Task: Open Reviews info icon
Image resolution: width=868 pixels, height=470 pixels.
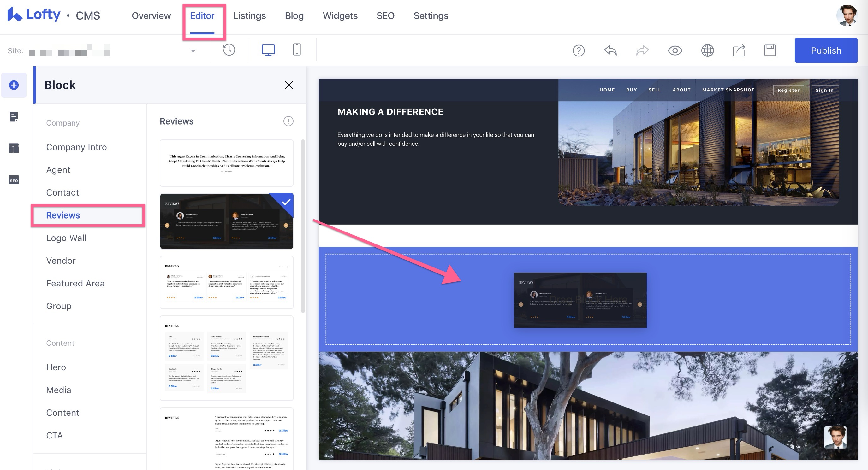Action: (x=288, y=121)
